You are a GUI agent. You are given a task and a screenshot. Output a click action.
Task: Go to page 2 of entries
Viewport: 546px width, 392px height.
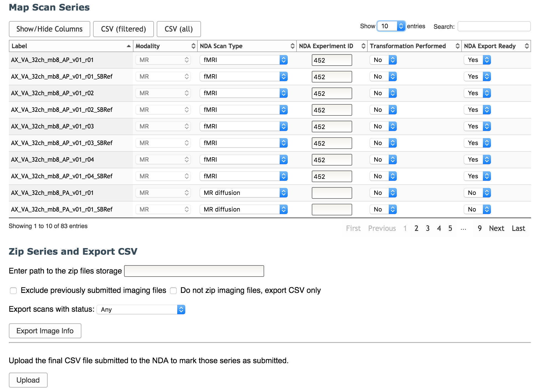click(416, 228)
